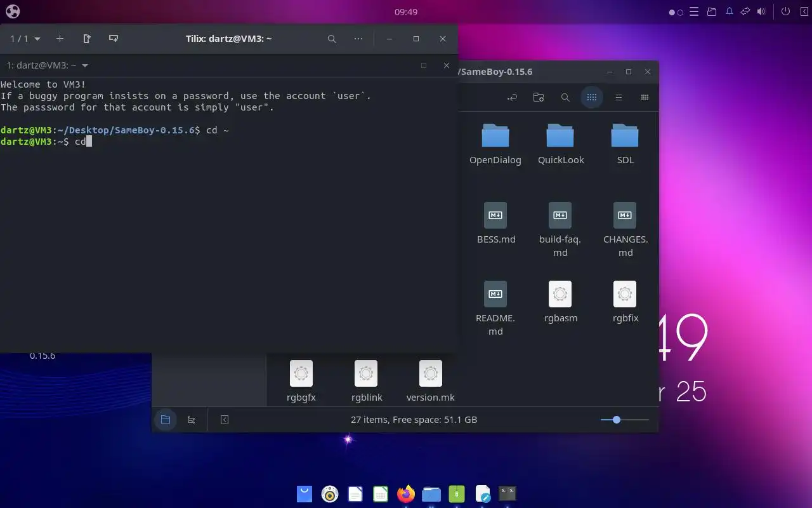
Task: Switch the file manager to icon grid view
Action: pyautogui.click(x=592, y=97)
